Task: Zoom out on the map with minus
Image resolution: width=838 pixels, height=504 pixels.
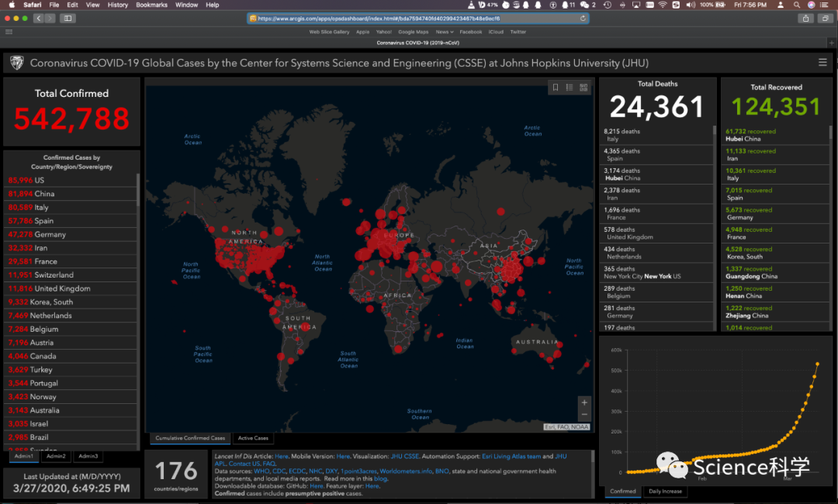Action: click(x=584, y=415)
